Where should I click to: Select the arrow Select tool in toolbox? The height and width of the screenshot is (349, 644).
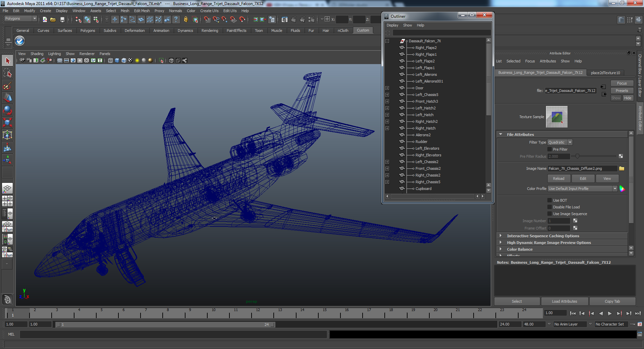[7, 61]
